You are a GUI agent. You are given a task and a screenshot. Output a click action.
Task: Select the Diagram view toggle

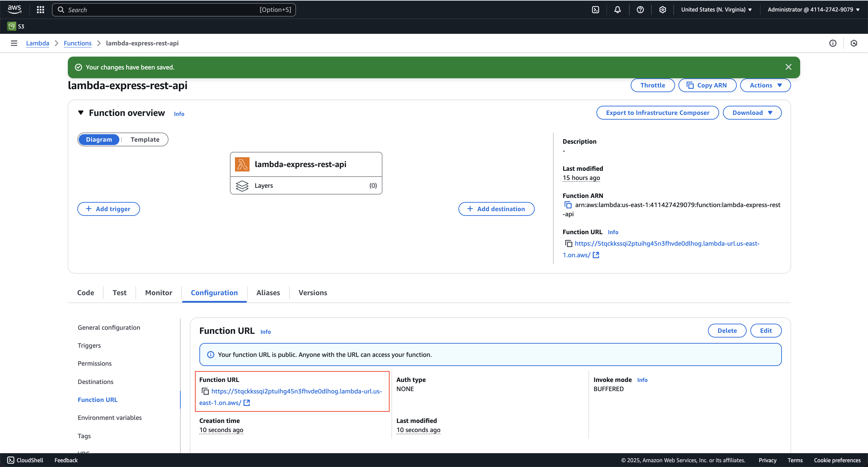coord(99,139)
